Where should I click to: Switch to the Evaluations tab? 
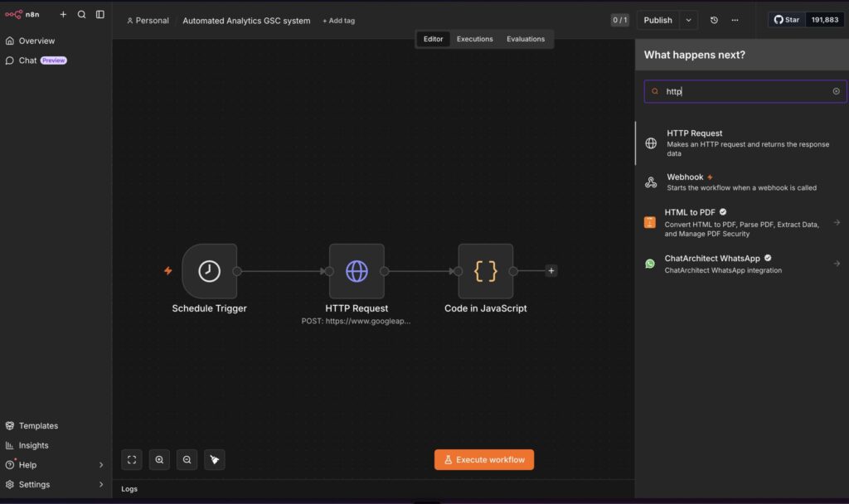[x=525, y=39]
